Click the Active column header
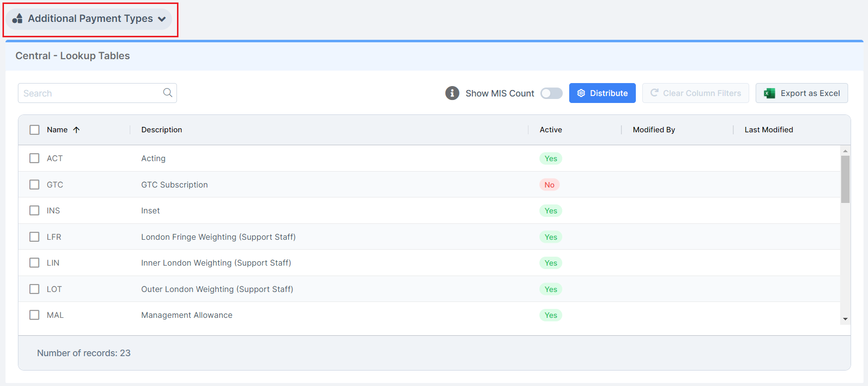868x386 pixels. 551,130
